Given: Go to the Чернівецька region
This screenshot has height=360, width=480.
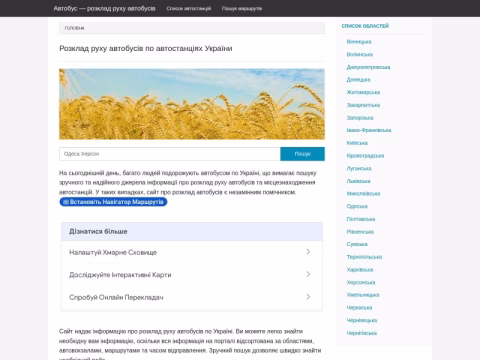Looking at the screenshot, I should click(362, 320).
